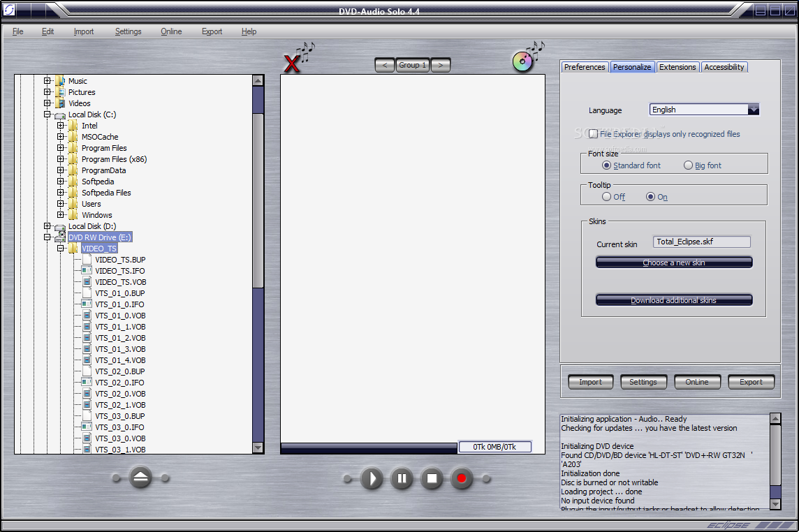Click the VTS_02_0.BUP file icon
The image size is (799, 532).
pyautogui.click(x=87, y=371)
